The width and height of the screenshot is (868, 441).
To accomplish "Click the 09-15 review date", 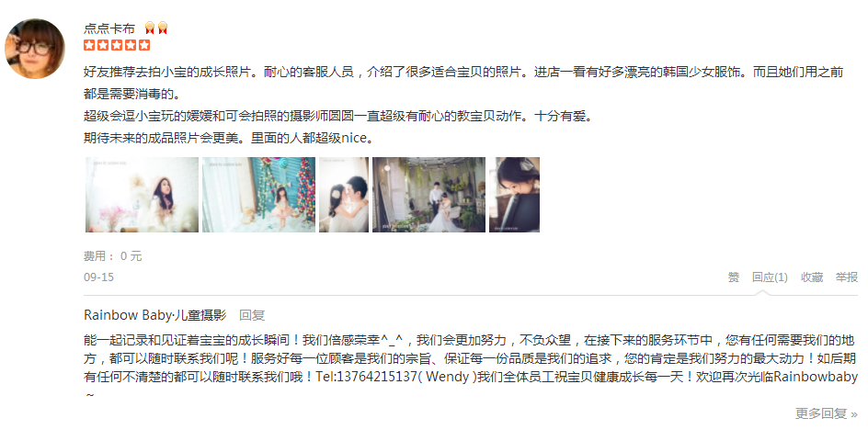I will (98, 277).
